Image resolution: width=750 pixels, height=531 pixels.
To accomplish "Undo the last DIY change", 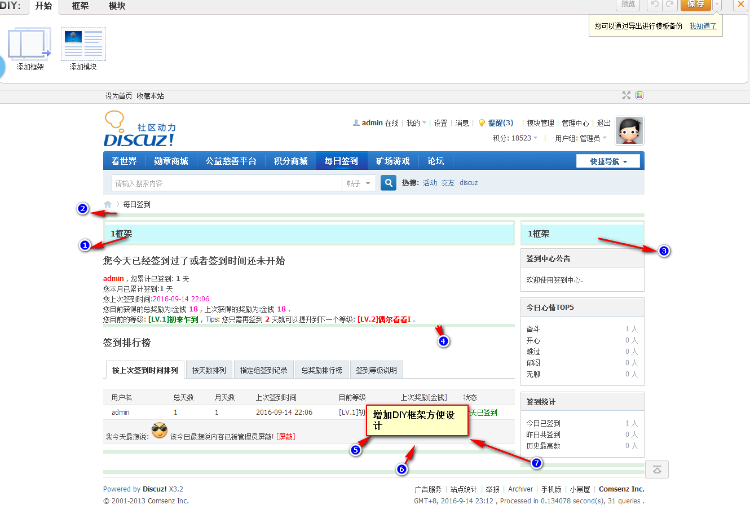I will (654, 4).
